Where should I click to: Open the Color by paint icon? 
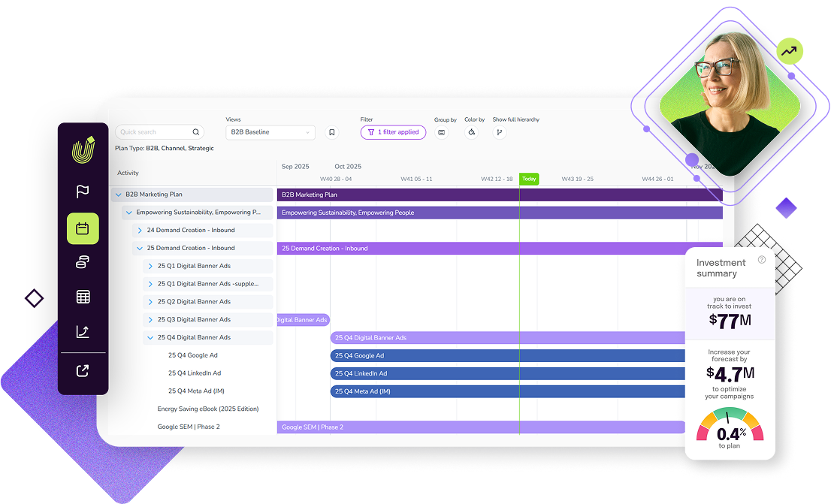click(x=471, y=132)
